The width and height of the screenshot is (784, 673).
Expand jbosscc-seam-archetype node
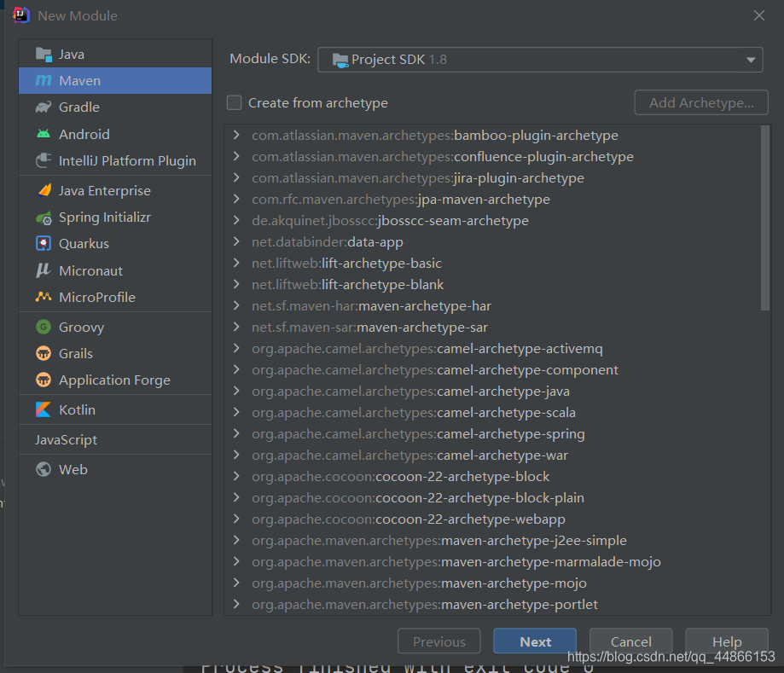(236, 221)
